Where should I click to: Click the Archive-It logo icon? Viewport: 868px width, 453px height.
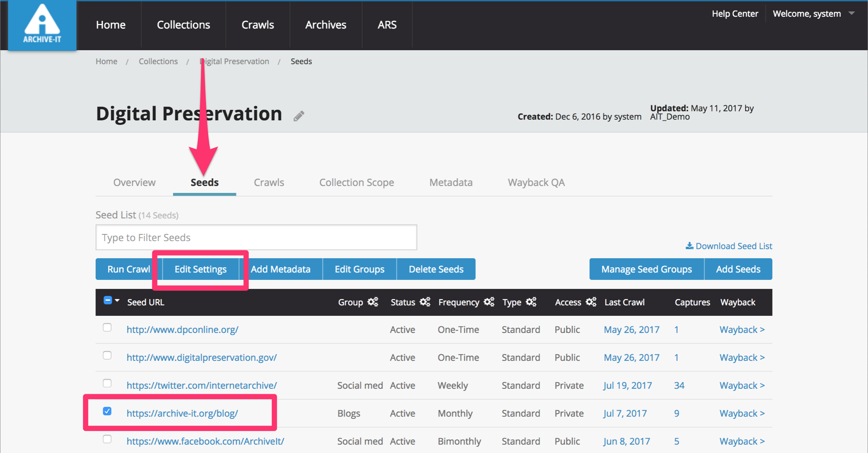coord(42,24)
